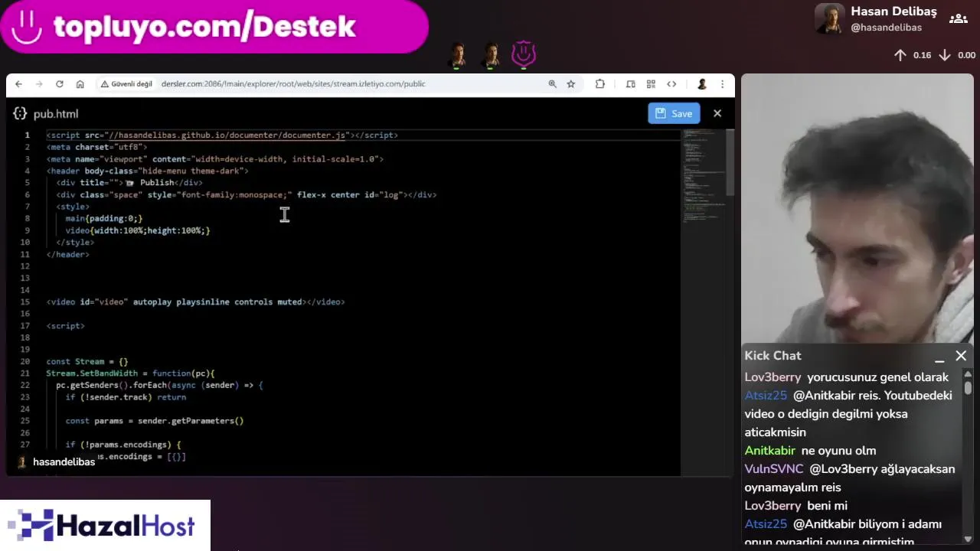980x551 pixels.
Task: Go forward in the browser
Action: tap(38, 84)
